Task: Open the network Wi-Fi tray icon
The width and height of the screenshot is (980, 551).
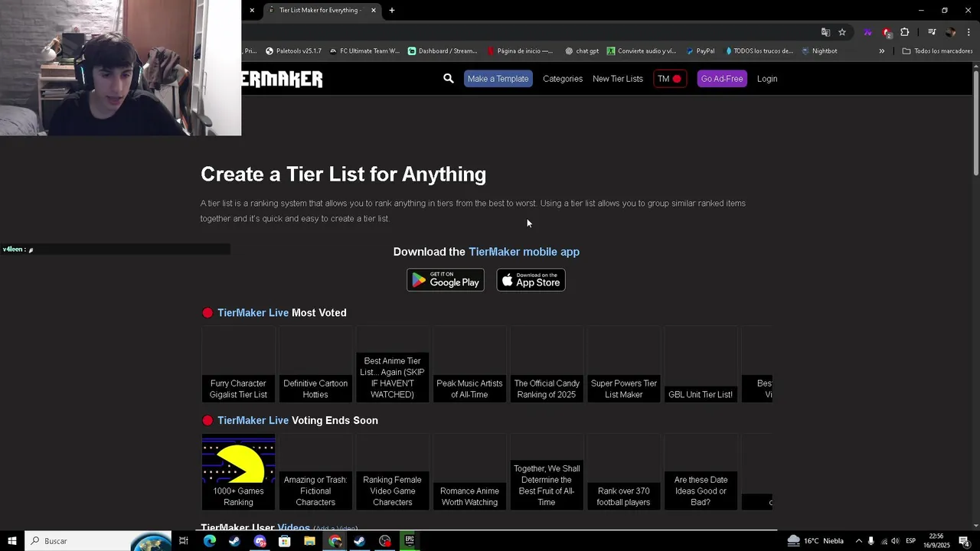Action: click(883, 541)
